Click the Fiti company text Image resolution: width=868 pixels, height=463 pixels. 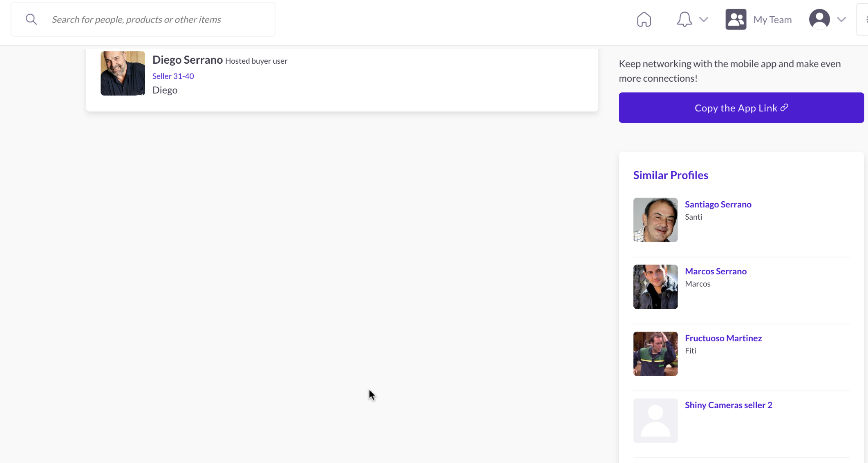[x=690, y=351]
